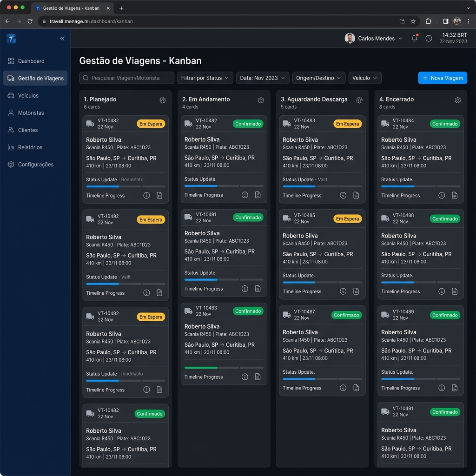Open notifications bell icon
Image resolution: width=476 pixels, height=476 pixels.
(x=414, y=38)
